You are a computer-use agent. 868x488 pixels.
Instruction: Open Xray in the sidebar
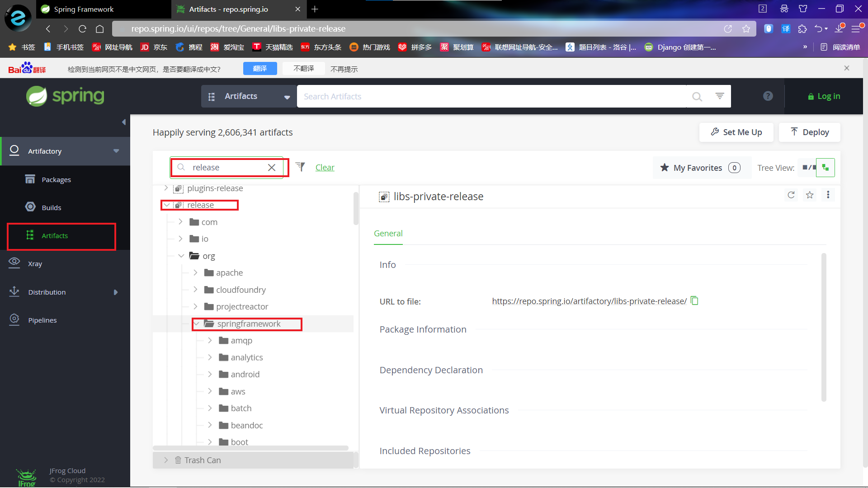(35, 264)
